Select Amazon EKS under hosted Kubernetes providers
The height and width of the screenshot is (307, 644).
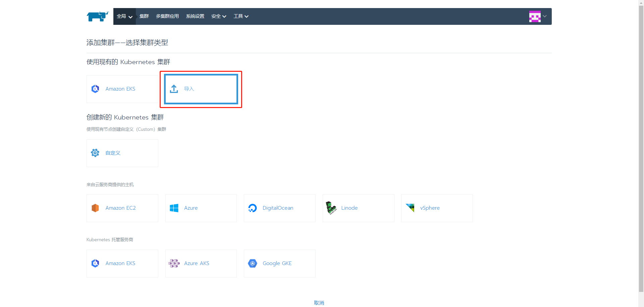click(x=122, y=263)
